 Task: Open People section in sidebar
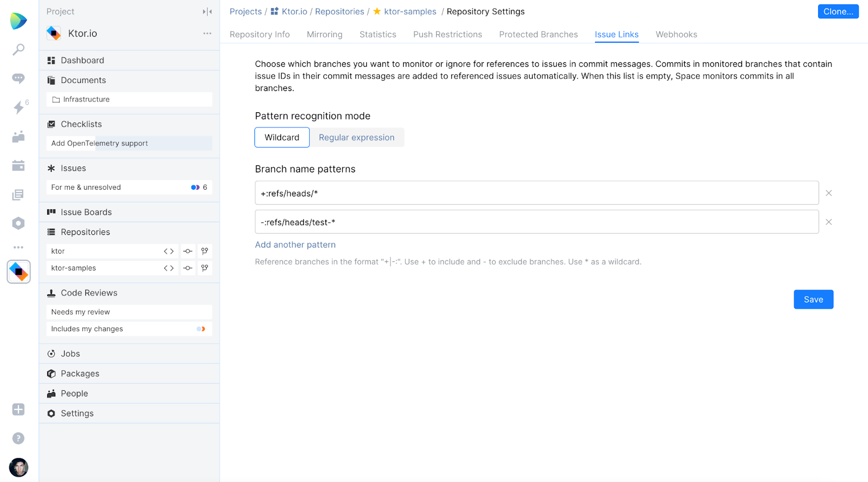[x=129, y=394]
